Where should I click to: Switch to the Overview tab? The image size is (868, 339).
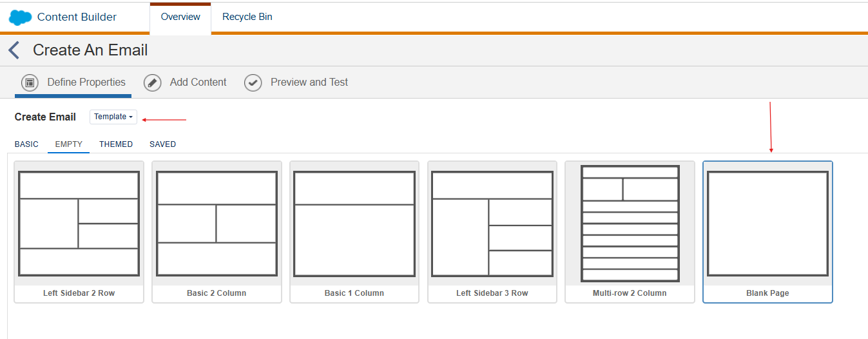180,17
